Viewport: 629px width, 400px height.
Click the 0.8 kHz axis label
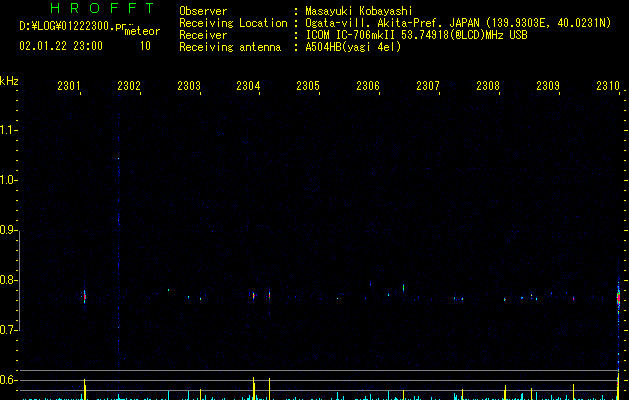8,280
